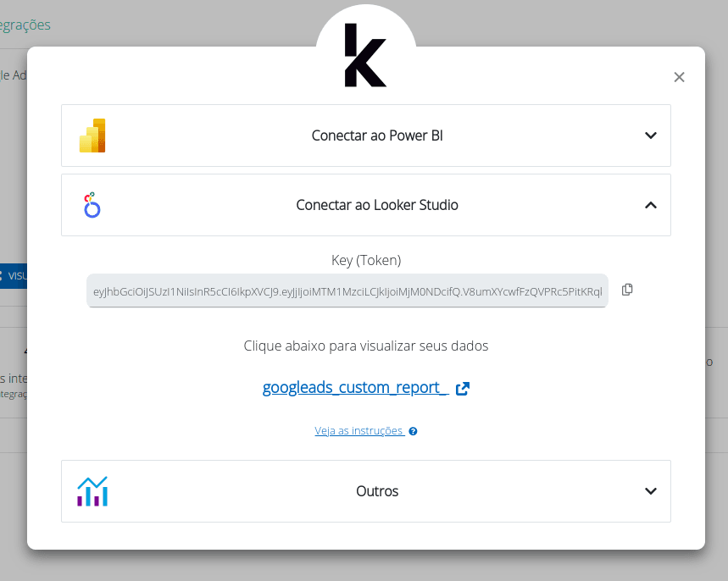Click the Looker Studio logo icon

[x=92, y=205]
